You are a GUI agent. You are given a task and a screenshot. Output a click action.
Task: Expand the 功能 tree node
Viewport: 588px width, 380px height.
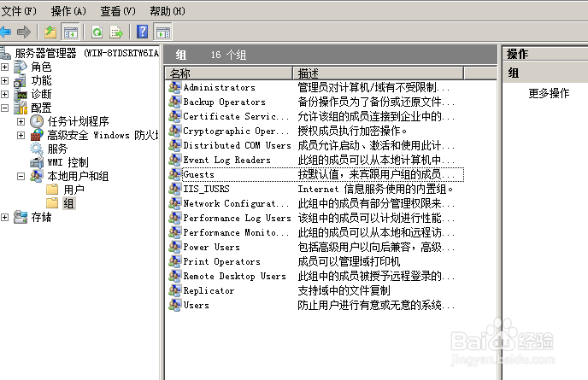[x=4, y=80]
